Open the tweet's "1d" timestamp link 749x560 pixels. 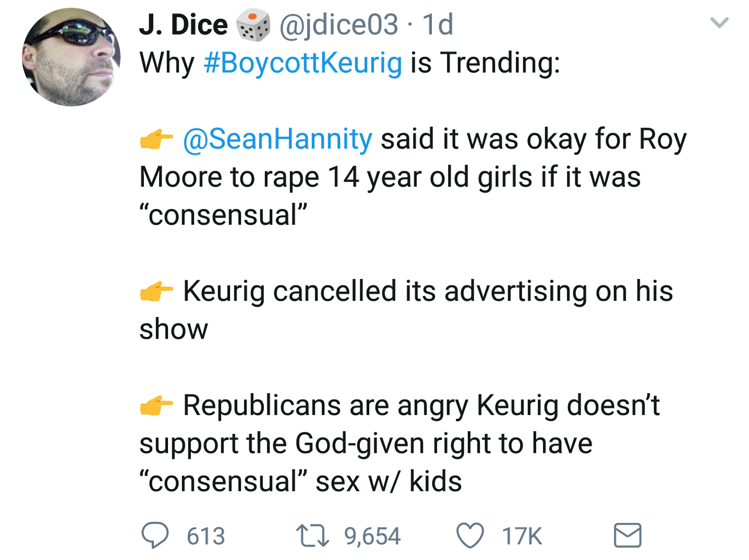coord(438,25)
